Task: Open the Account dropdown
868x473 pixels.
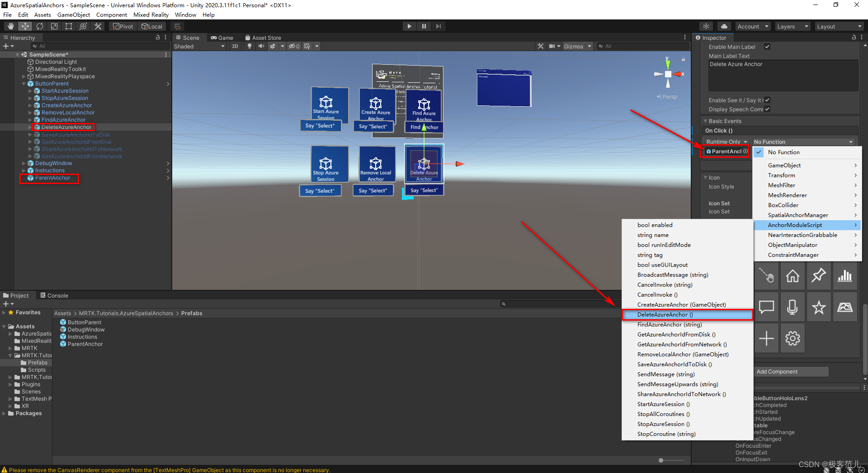Action: (x=753, y=26)
